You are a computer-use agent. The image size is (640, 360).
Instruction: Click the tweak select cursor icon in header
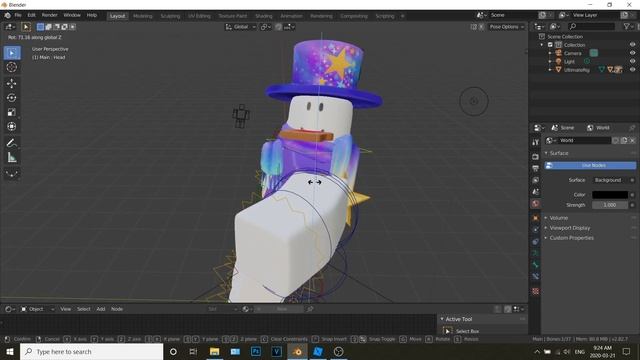(x=26, y=27)
